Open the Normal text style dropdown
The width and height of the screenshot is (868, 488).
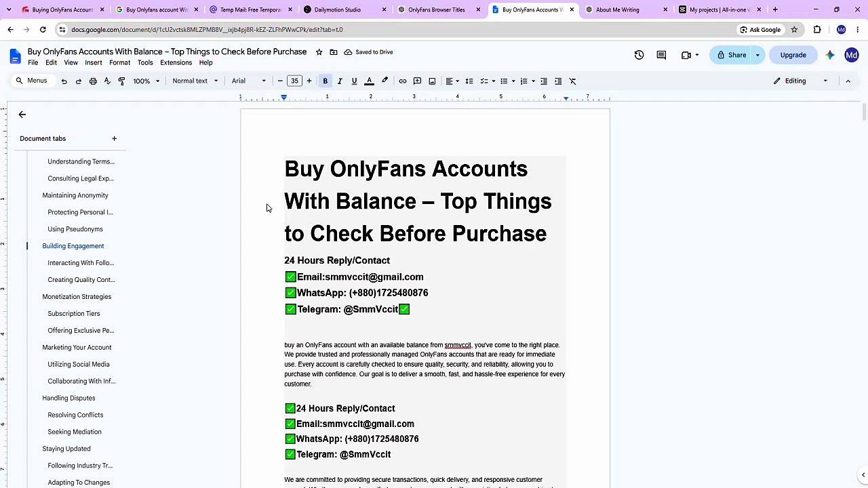(x=195, y=81)
